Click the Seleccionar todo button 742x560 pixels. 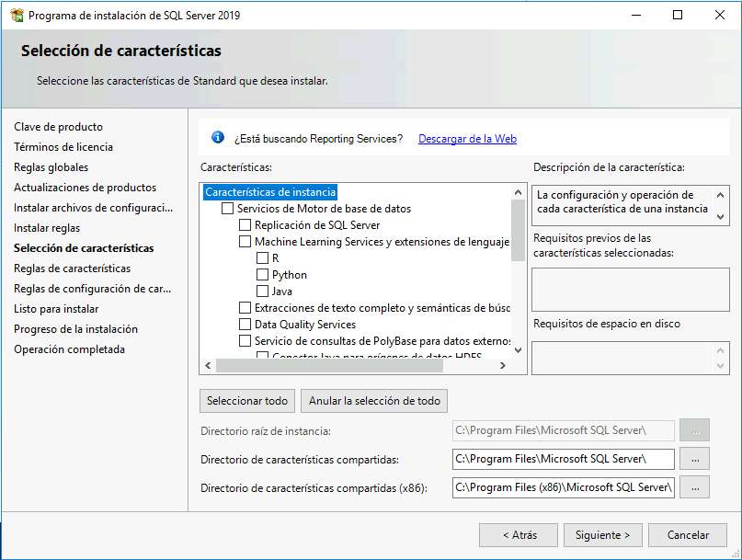(247, 401)
